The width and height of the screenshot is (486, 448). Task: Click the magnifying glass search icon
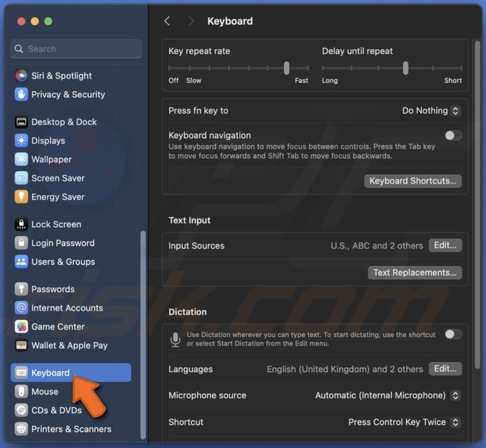[19, 49]
